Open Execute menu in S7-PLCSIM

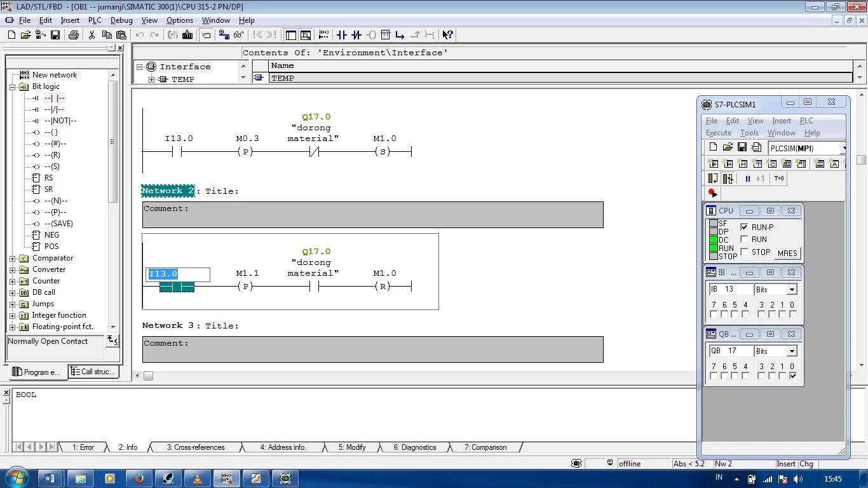tap(719, 133)
